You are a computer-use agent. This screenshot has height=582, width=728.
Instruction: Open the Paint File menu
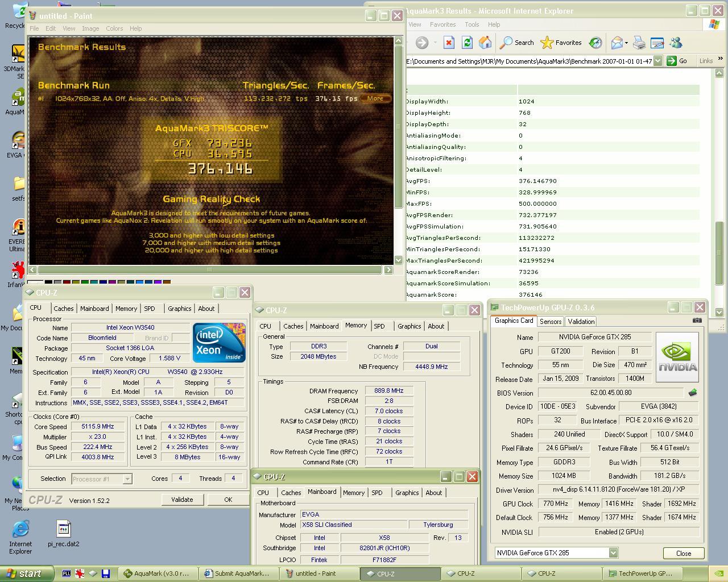(x=34, y=28)
